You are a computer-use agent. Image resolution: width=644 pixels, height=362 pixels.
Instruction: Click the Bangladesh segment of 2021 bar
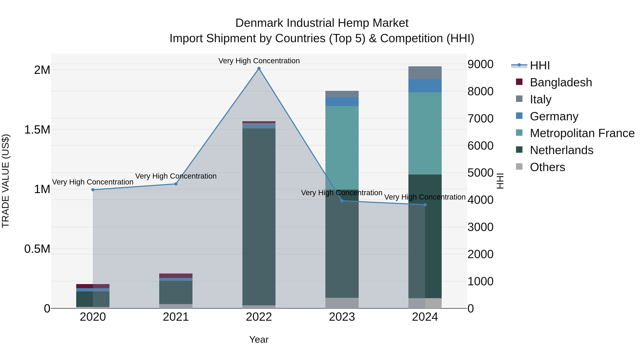(176, 276)
